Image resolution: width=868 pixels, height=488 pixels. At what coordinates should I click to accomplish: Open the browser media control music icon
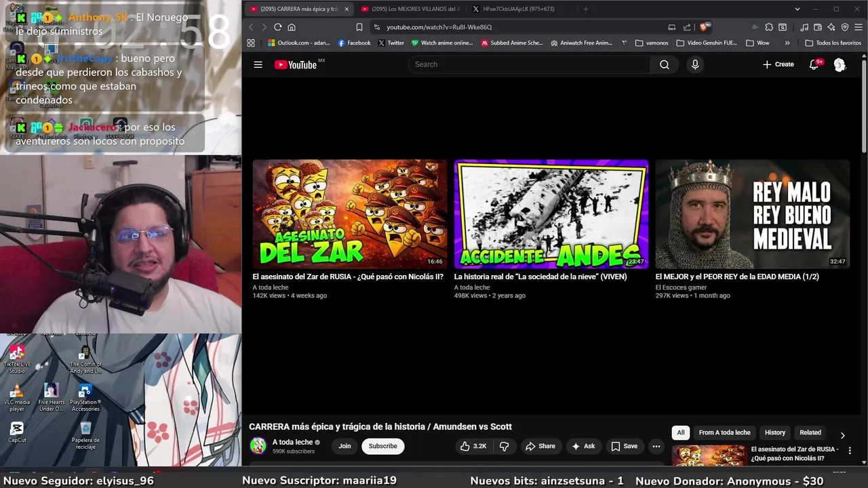click(804, 27)
